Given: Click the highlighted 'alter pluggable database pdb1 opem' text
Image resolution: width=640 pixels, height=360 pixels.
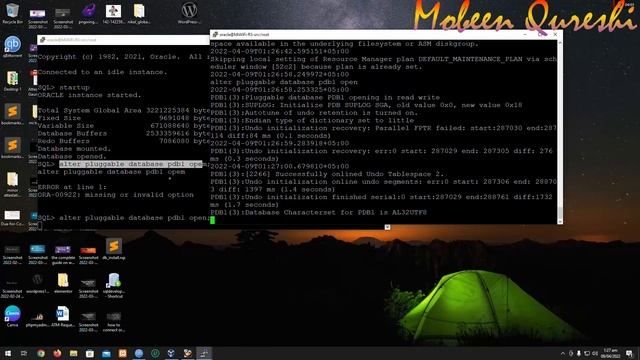Looking at the screenshot, I should pos(131,164).
